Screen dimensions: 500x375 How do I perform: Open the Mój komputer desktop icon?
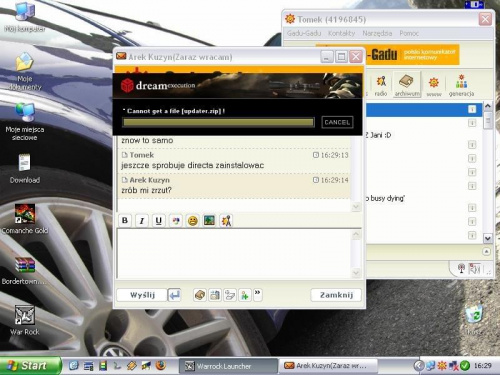tap(25, 17)
